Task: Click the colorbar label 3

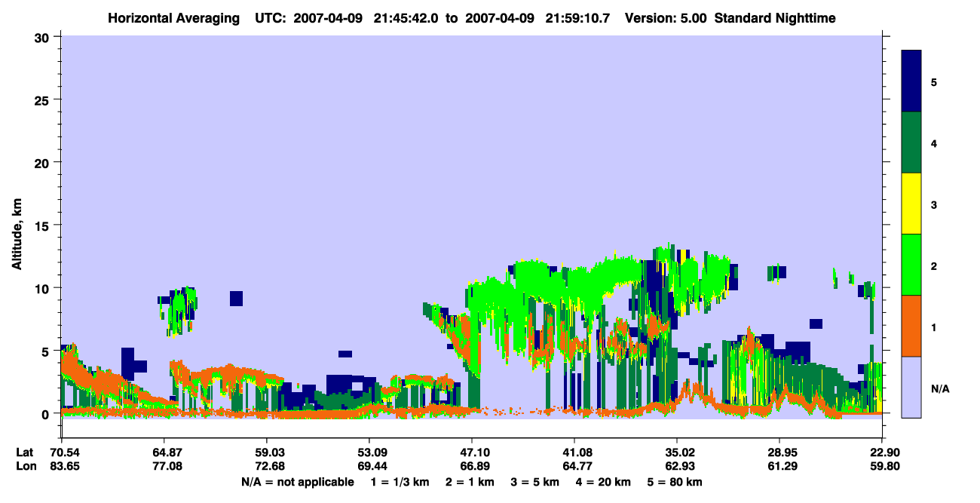Action: pyautogui.click(x=933, y=204)
